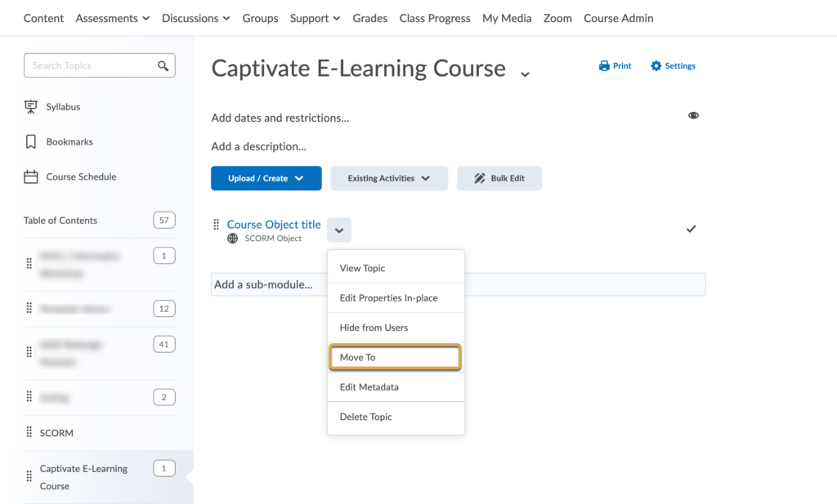The width and height of the screenshot is (837, 504).
Task: Click the Syllabus presentation icon
Action: 31,107
